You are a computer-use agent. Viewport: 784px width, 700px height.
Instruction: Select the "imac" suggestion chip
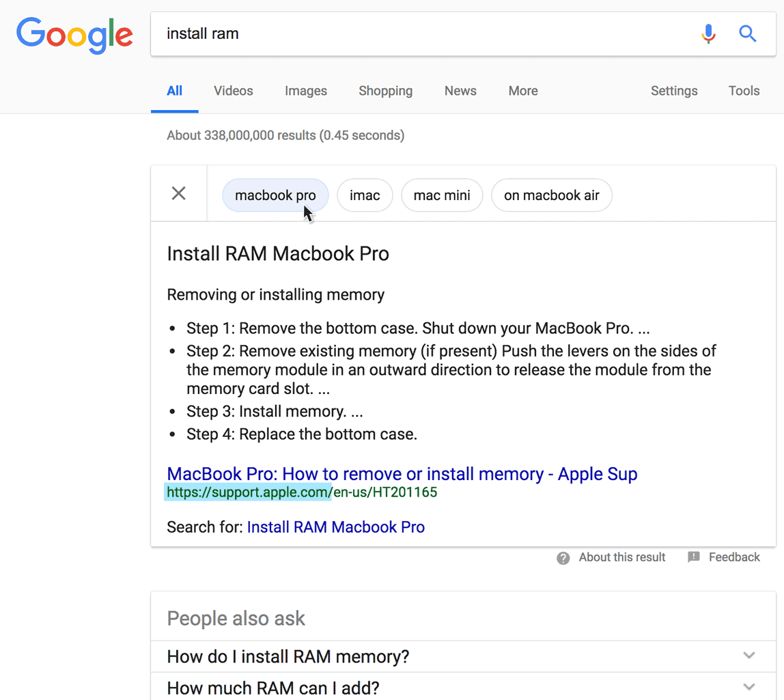click(365, 195)
